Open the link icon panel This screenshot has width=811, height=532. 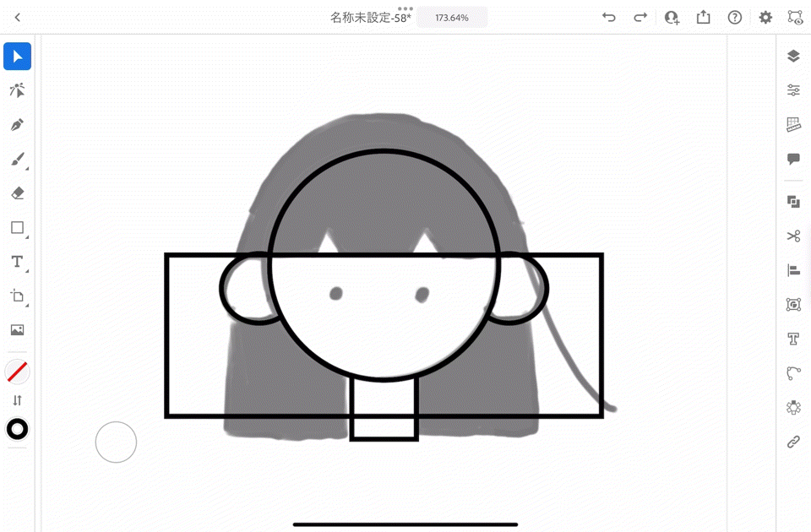(793, 442)
